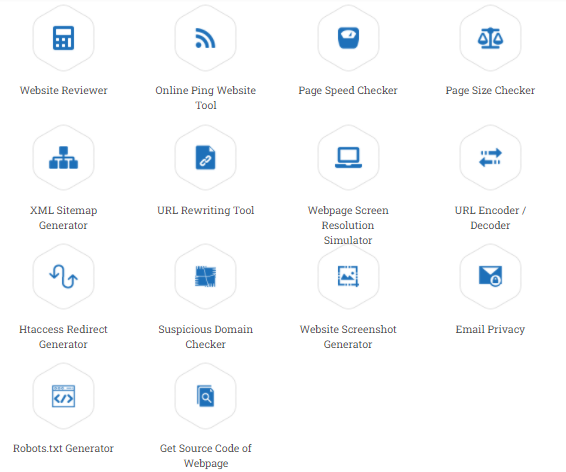Open the Robots.txt Generator text link
The width and height of the screenshot is (566, 472).
[64, 448]
